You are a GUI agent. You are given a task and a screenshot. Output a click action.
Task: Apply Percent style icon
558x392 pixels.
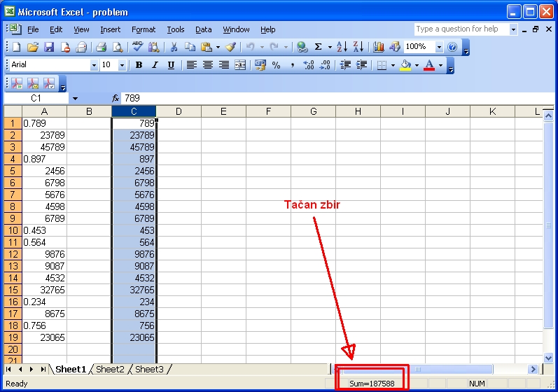(x=276, y=65)
